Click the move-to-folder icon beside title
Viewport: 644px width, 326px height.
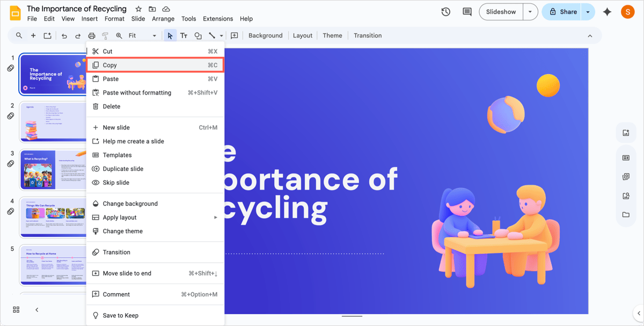[152, 9]
